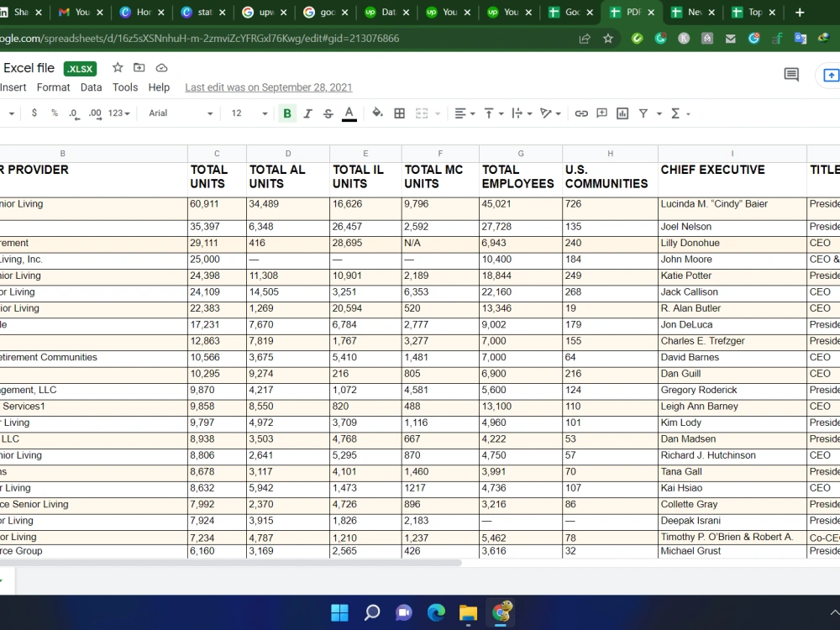This screenshot has width=840, height=630.
Task: Click the Chrome icon in the taskbar
Action: tap(501, 612)
